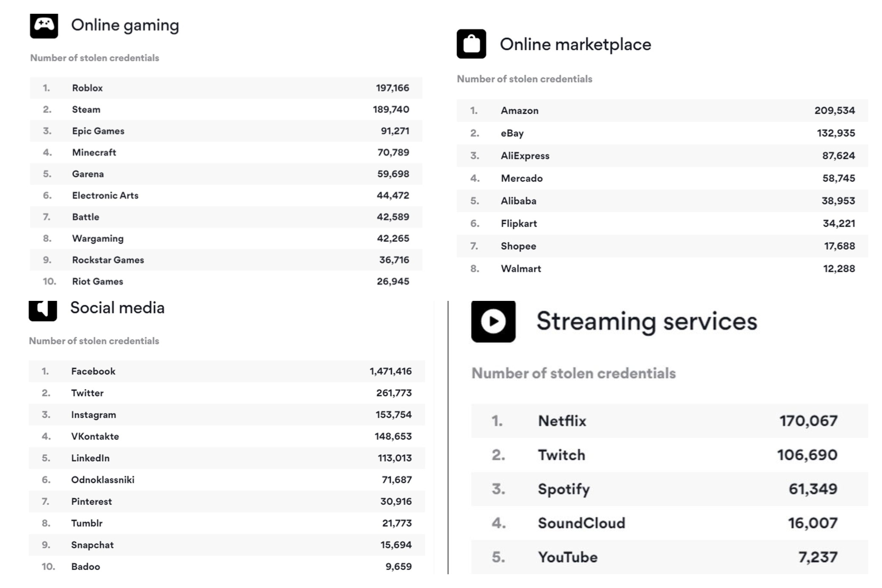This screenshot has height=588, width=882.
Task: Click Spotify's credential count 61,349
Action: coord(812,489)
